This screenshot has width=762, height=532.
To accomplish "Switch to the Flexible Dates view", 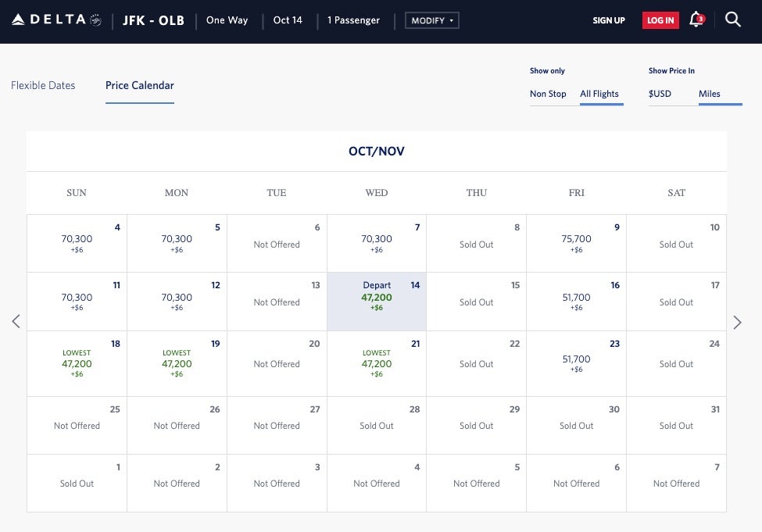I will 43,85.
